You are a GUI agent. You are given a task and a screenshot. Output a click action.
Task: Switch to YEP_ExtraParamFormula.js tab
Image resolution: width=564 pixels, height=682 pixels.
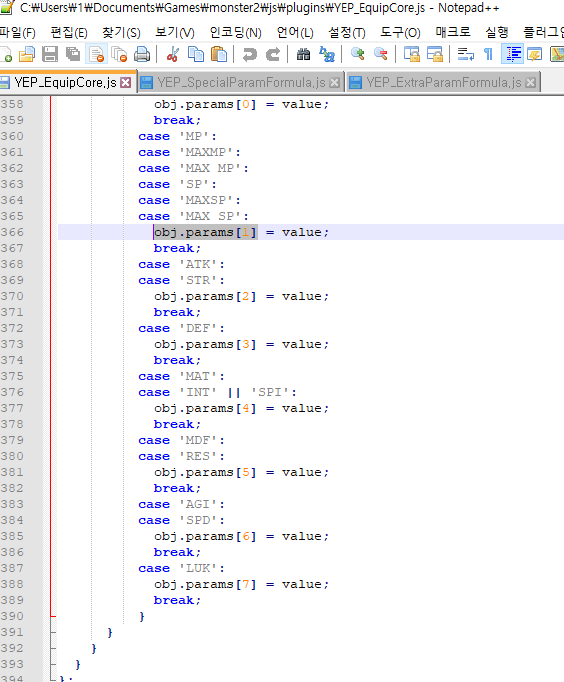(x=444, y=82)
